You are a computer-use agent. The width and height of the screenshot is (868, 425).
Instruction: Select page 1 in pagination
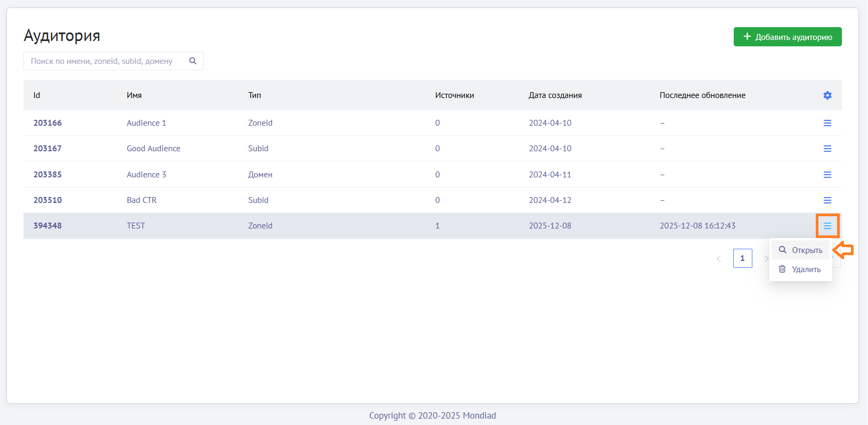click(742, 258)
